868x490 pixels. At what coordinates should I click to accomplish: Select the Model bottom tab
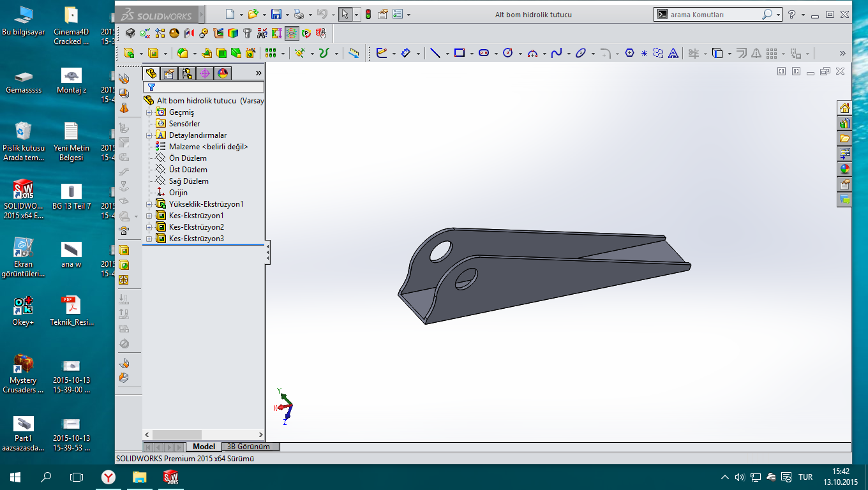204,447
